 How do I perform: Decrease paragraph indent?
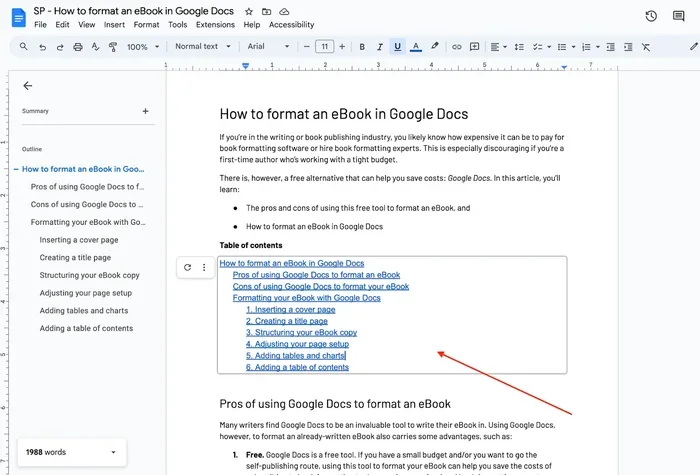(x=611, y=47)
